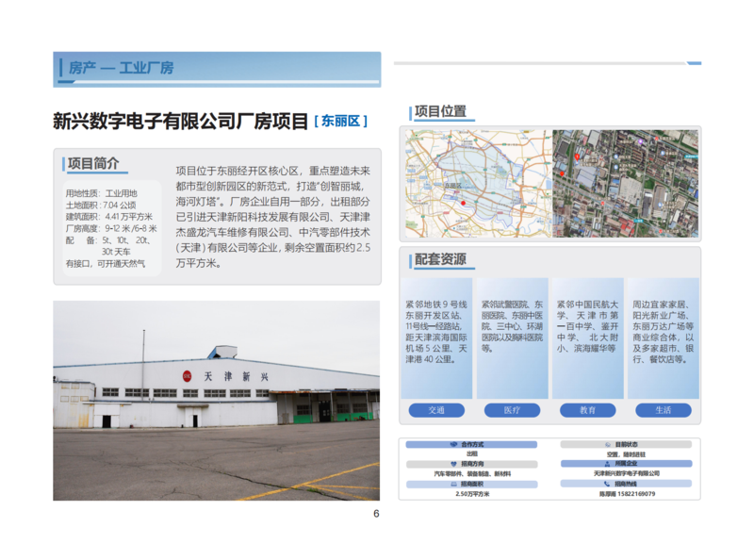Click the page number 6

[376, 514]
